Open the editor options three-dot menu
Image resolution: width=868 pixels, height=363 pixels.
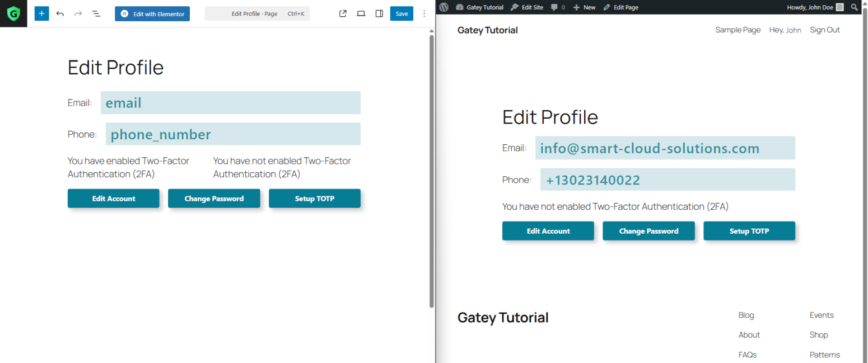point(424,13)
